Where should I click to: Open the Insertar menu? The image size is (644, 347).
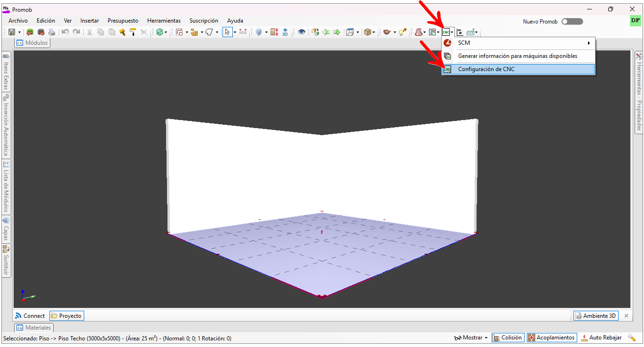click(x=89, y=21)
